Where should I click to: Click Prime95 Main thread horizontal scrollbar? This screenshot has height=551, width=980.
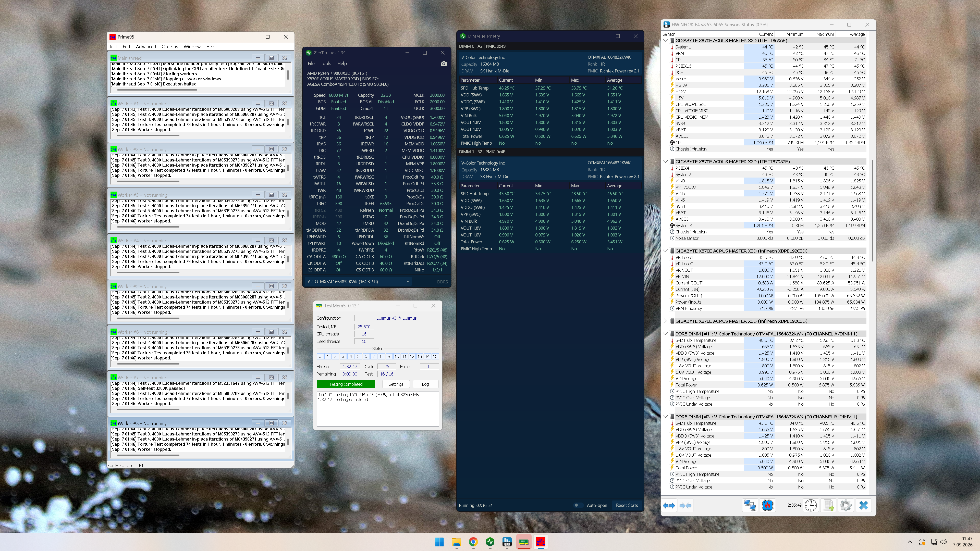[157, 90]
